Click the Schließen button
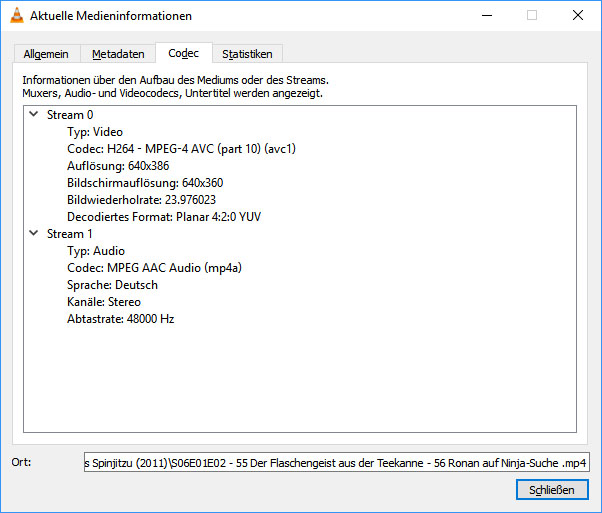602x513 pixels. [552, 490]
